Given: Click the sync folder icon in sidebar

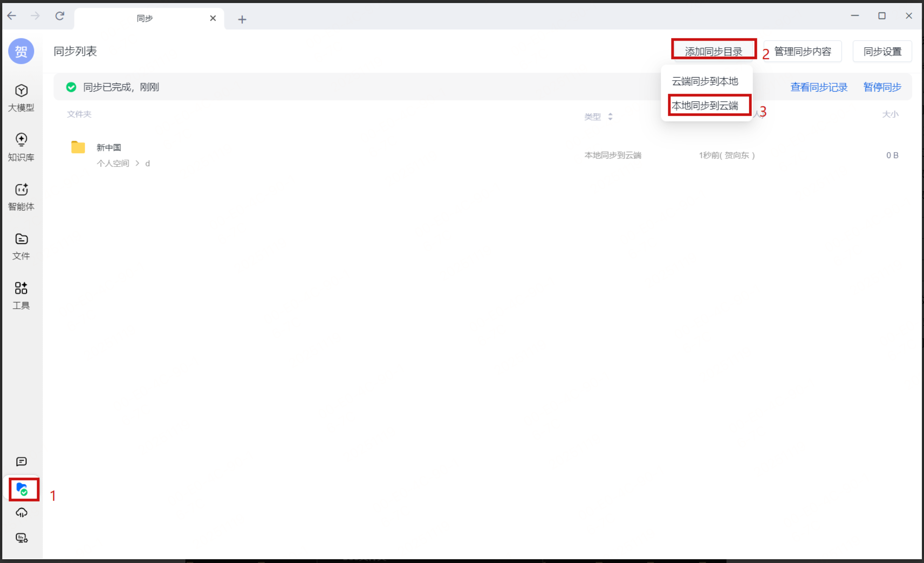Looking at the screenshot, I should [x=22, y=489].
